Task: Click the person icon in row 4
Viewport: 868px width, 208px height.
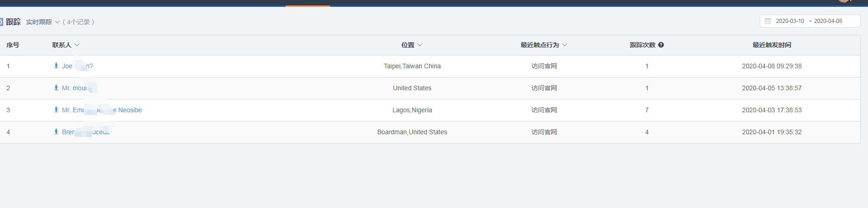Action: tap(56, 131)
